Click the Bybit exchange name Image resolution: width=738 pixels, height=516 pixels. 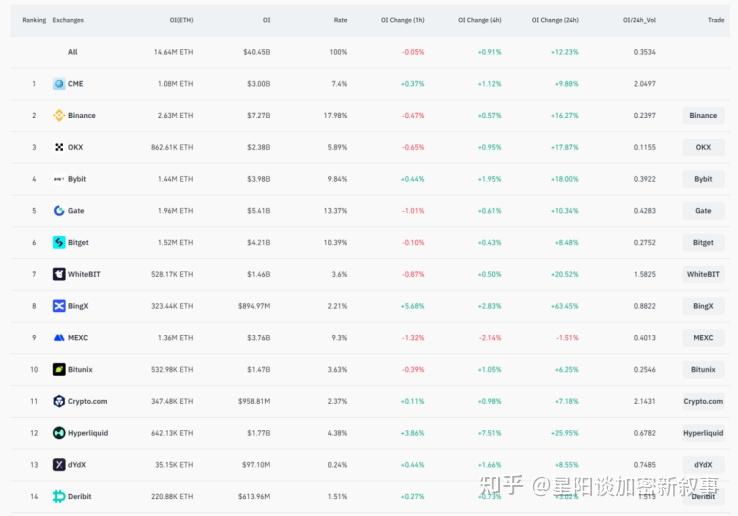77,179
